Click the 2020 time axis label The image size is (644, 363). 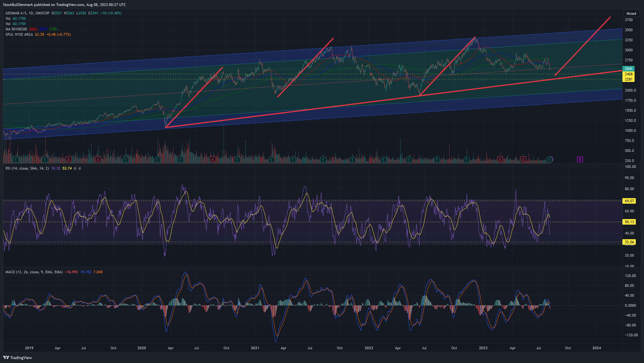(142, 348)
